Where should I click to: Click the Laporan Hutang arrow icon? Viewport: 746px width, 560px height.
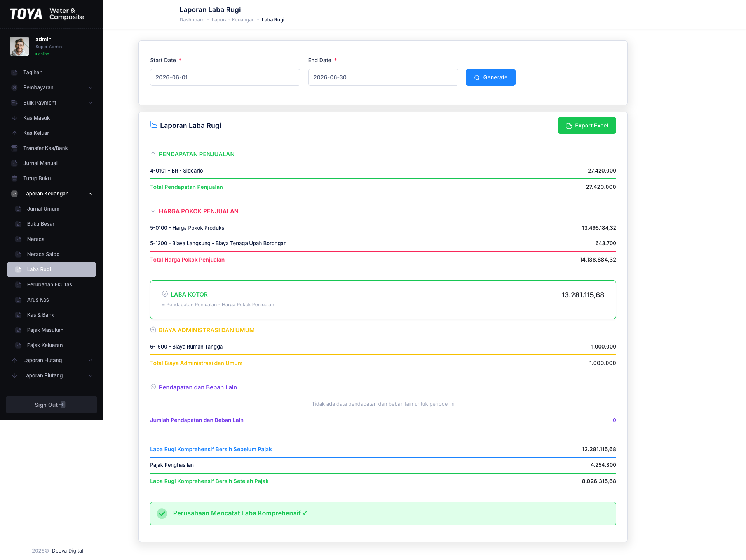coord(14,360)
